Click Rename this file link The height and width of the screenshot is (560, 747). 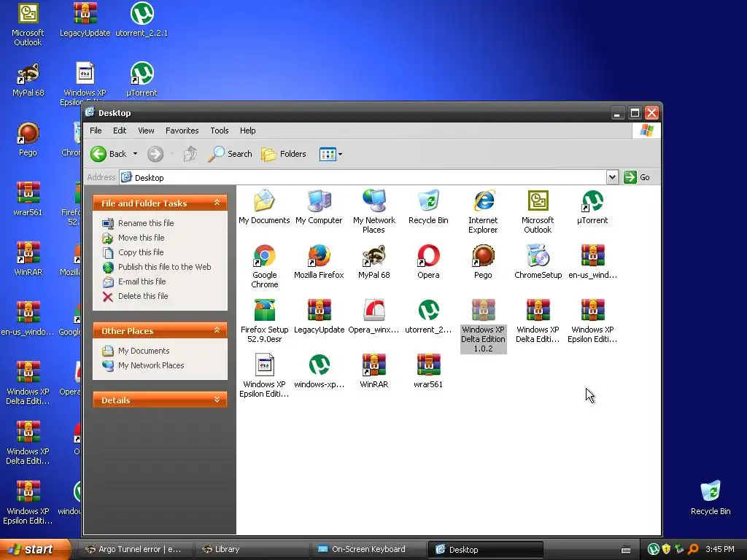(146, 223)
